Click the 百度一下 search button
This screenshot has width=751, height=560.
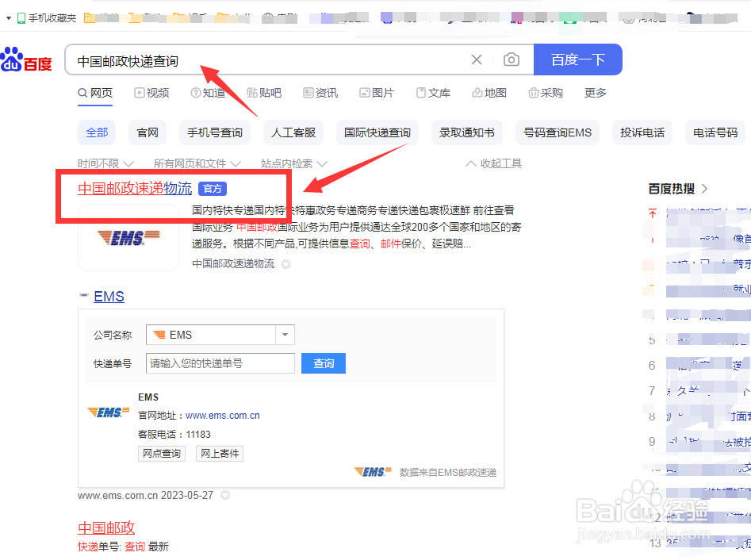[x=577, y=59]
